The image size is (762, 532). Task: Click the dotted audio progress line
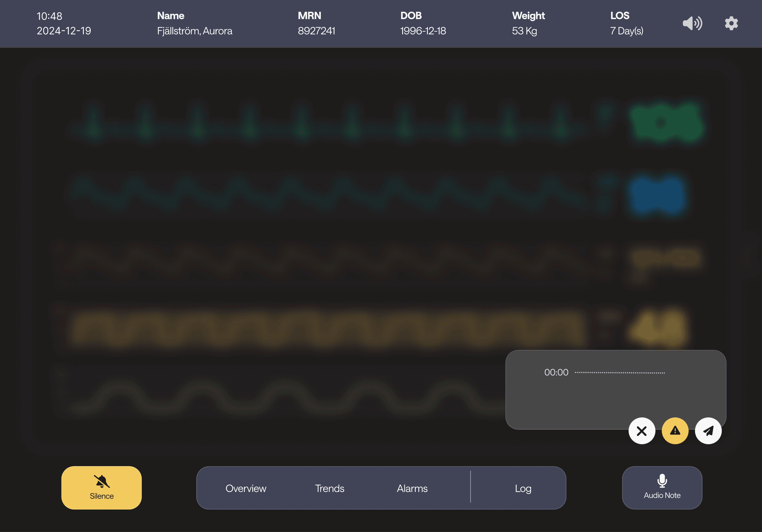[620, 373]
